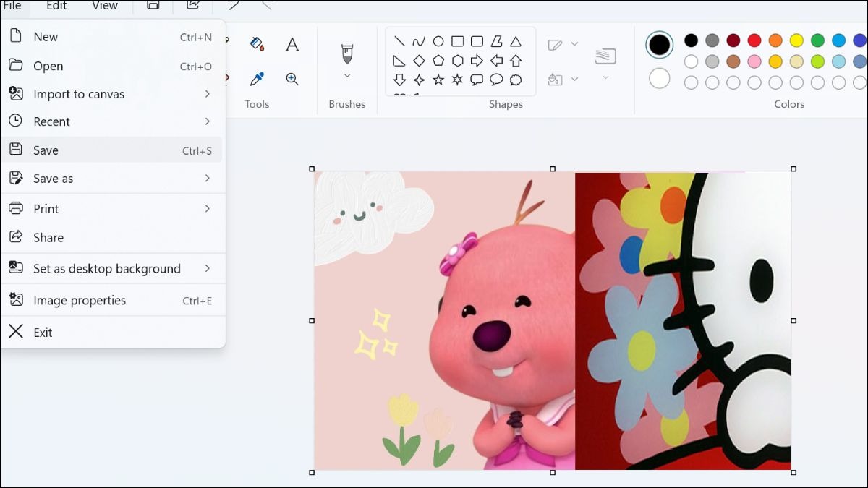
Task: Select the Fill bucket tool
Action: [257, 44]
